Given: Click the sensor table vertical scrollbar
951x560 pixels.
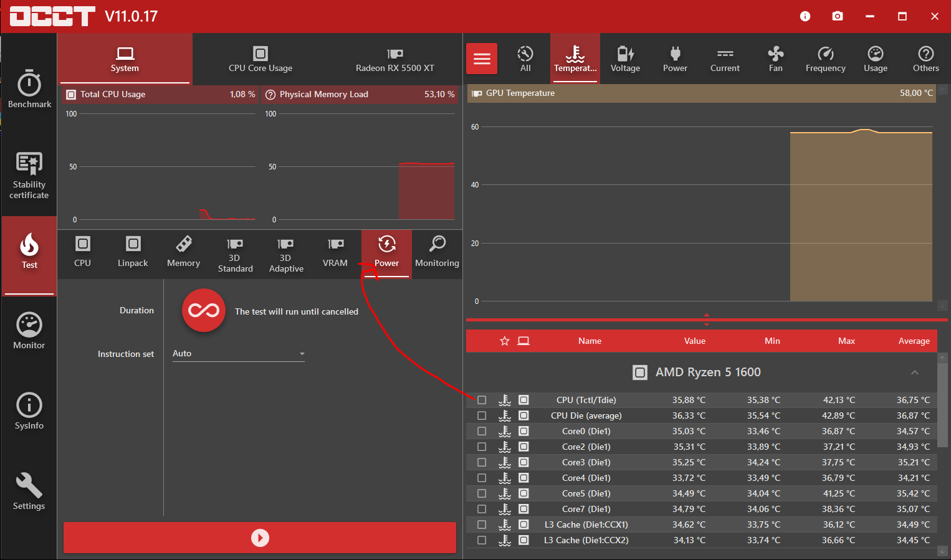Looking at the screenshot, I should coord(942,405).
